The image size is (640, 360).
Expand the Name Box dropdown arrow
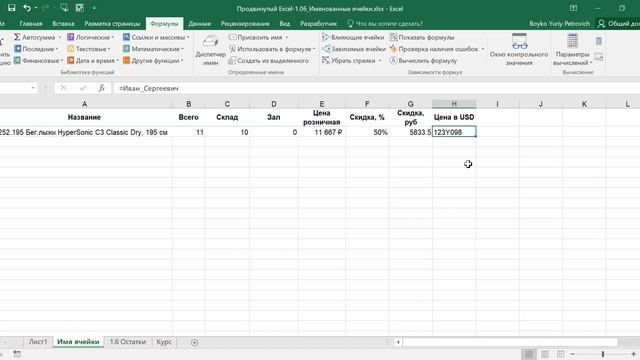(x=33, y=88)
